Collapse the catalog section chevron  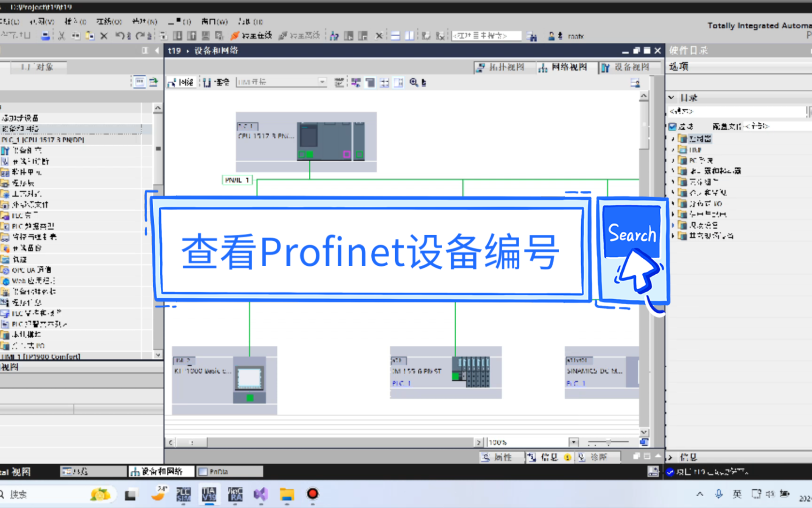[x=671, y=97]
